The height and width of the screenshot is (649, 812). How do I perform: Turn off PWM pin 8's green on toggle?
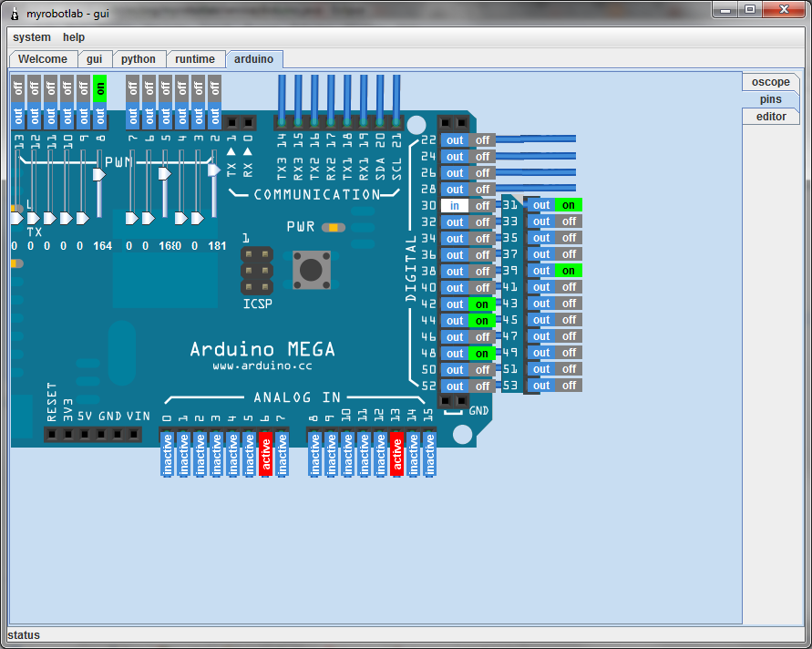coord(100,88)
